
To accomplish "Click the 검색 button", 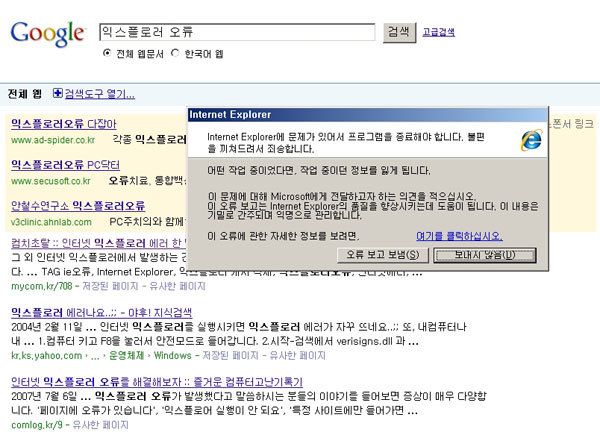I will pyautogui.click(x=399, y=32).
